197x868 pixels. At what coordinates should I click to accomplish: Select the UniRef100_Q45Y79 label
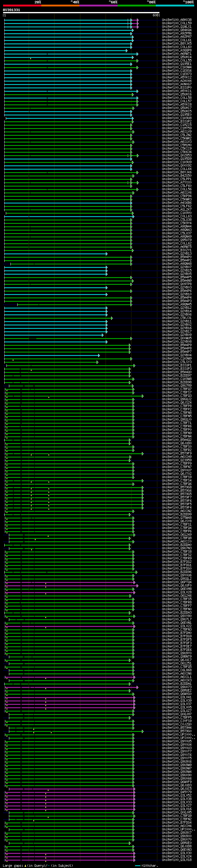click(x=177, y=792)
